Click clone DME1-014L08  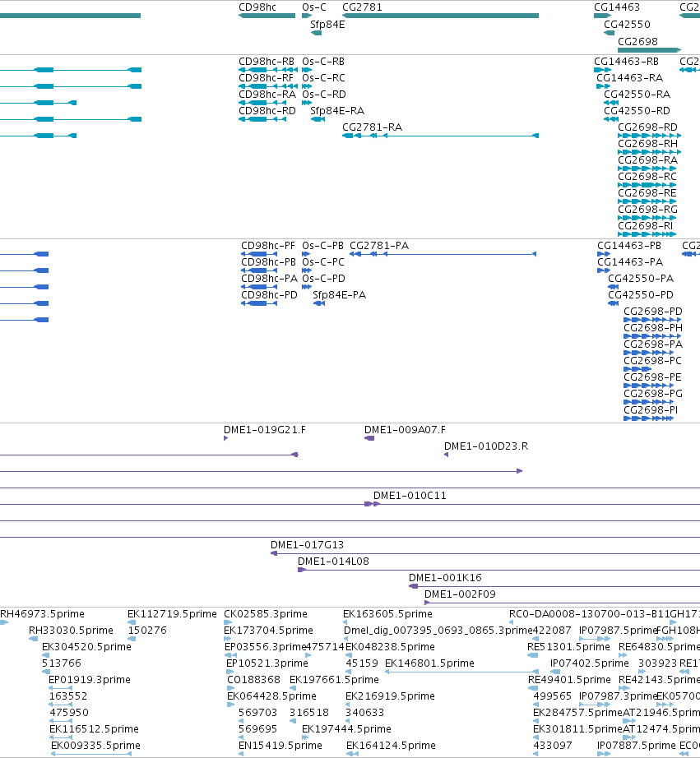pos(333,562)
